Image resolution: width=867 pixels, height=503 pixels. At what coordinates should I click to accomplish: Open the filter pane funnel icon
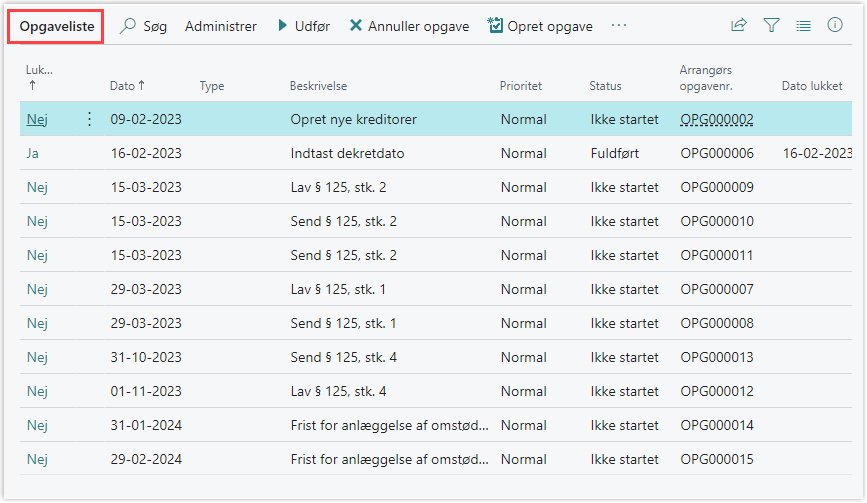(x=771, y=26)
